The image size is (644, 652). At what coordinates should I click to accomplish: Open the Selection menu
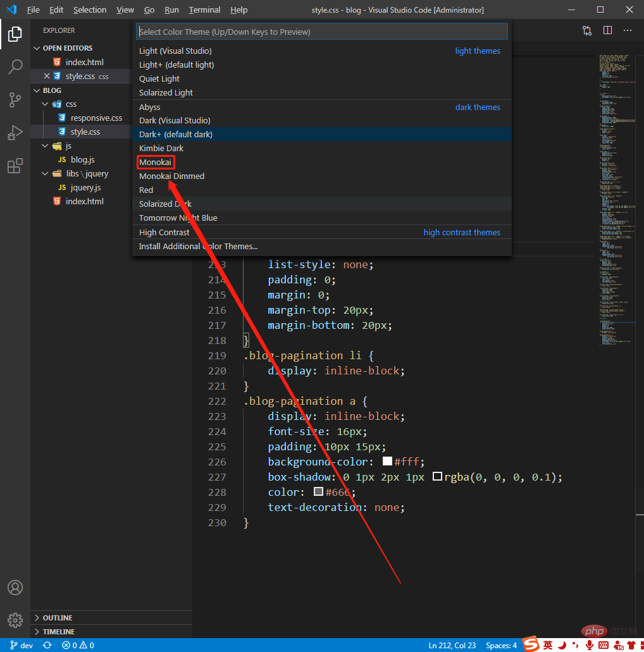coord(90,10)
